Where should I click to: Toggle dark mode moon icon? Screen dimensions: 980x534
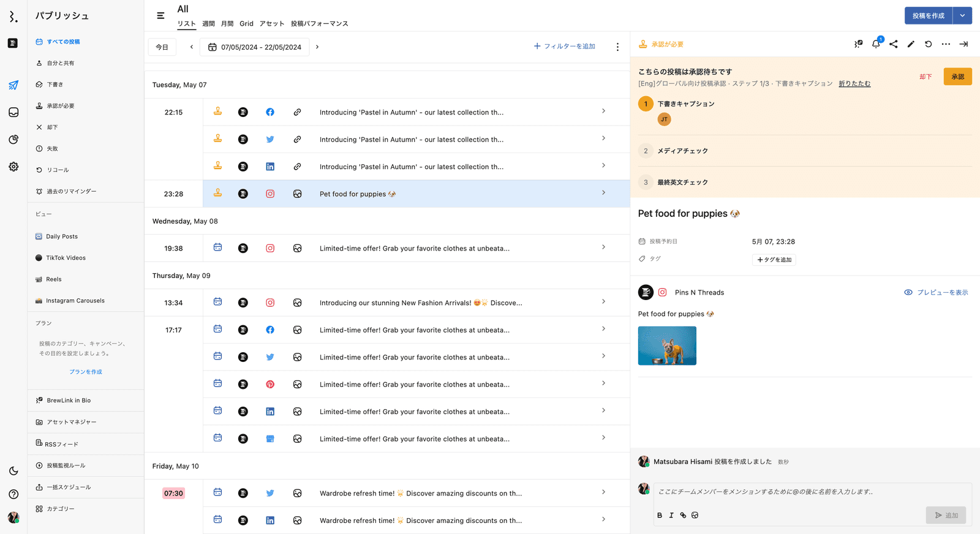click(x=13, y=471)
